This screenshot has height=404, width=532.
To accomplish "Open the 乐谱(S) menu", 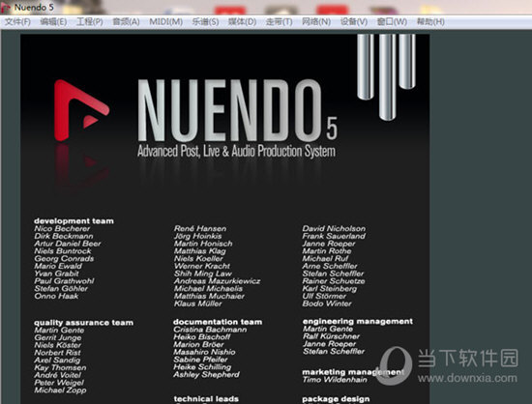I will pyautogui.click(x=205, y=22).
